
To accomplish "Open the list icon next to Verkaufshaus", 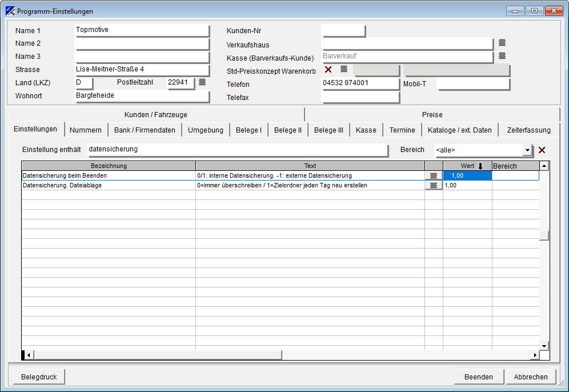I will point(502,43).
